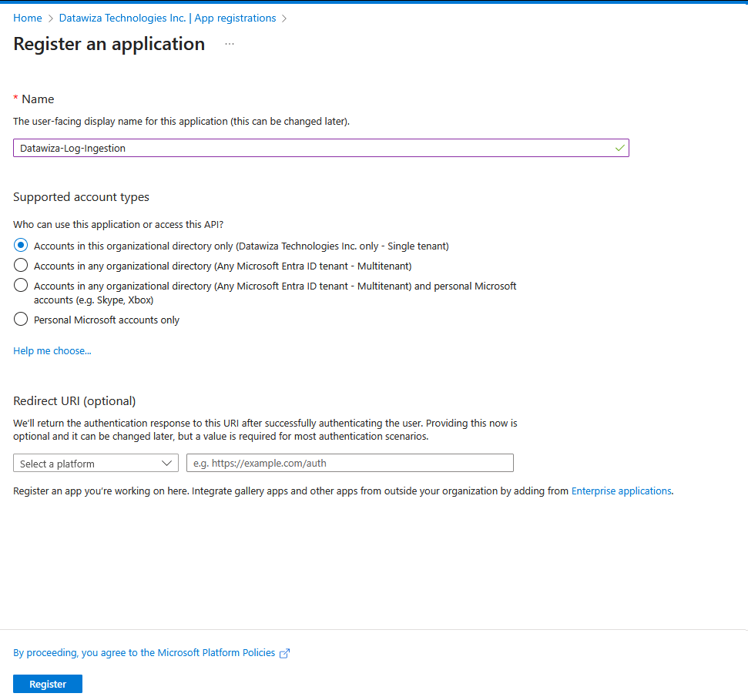Click the chevron following App registrations breadcrumb
Screen dimensions: 748x700
[x=284, y=18]
